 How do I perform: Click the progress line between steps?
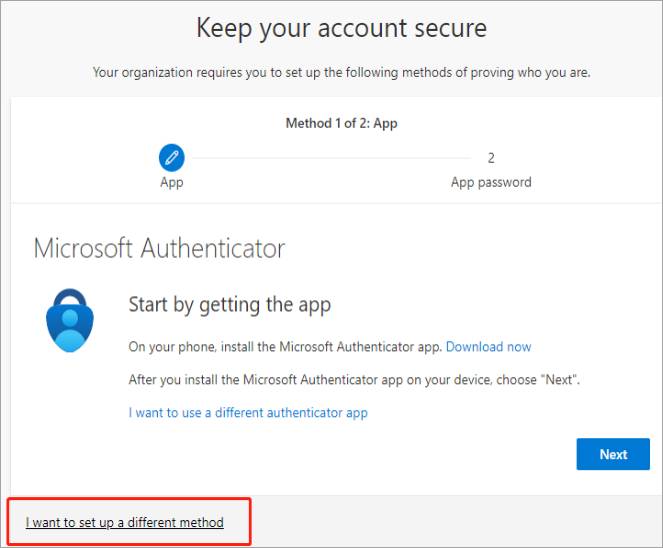(332, 158)
